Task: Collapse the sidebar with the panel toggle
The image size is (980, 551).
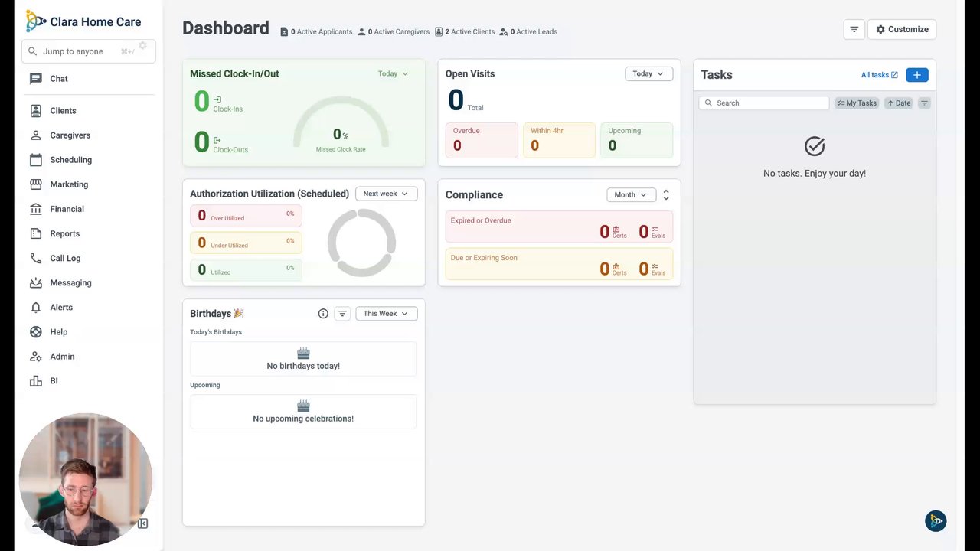Action: click(142, 523)
